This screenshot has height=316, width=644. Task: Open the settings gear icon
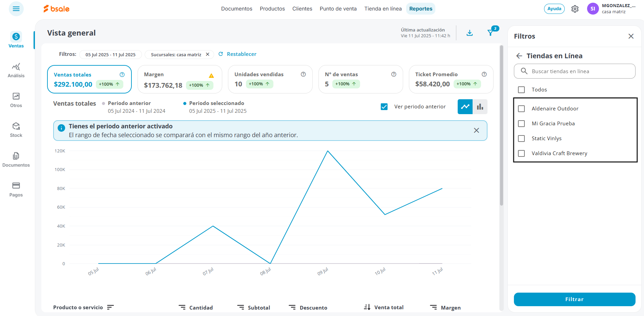(x=575, y=9)
